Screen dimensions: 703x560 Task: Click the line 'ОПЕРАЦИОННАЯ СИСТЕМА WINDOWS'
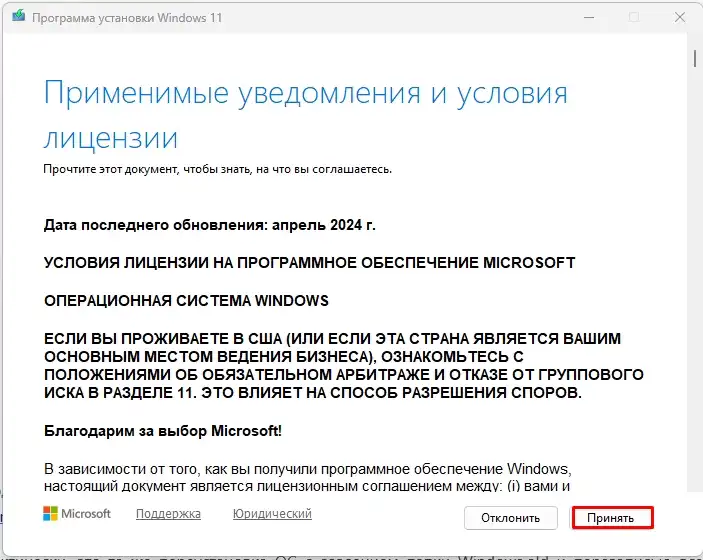(186, 300)
